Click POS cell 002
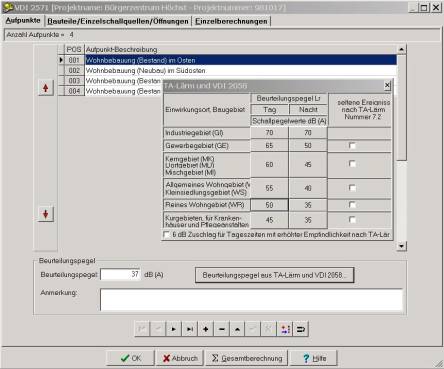This screenshot has height=369, width=444. tap(74, 70)
